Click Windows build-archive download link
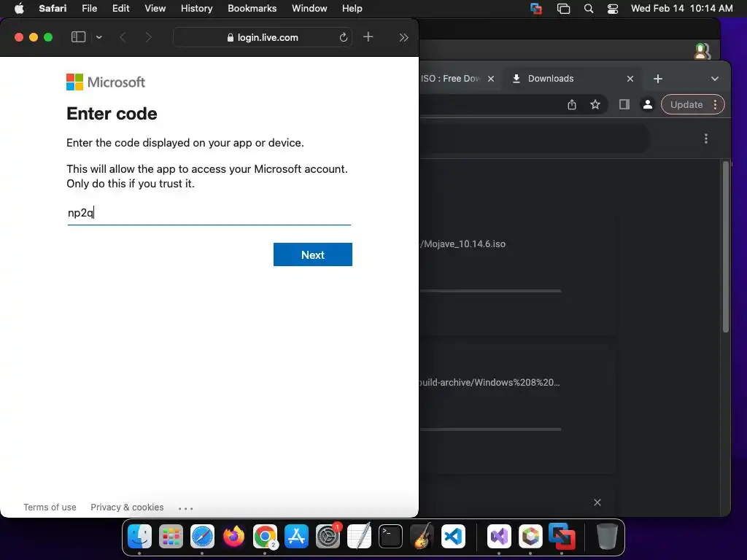 pyautogui.click(x=489, y=382)
